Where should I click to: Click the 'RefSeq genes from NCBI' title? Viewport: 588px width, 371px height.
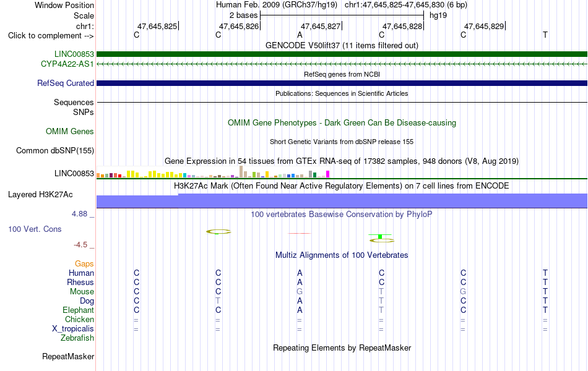(342, 74)
